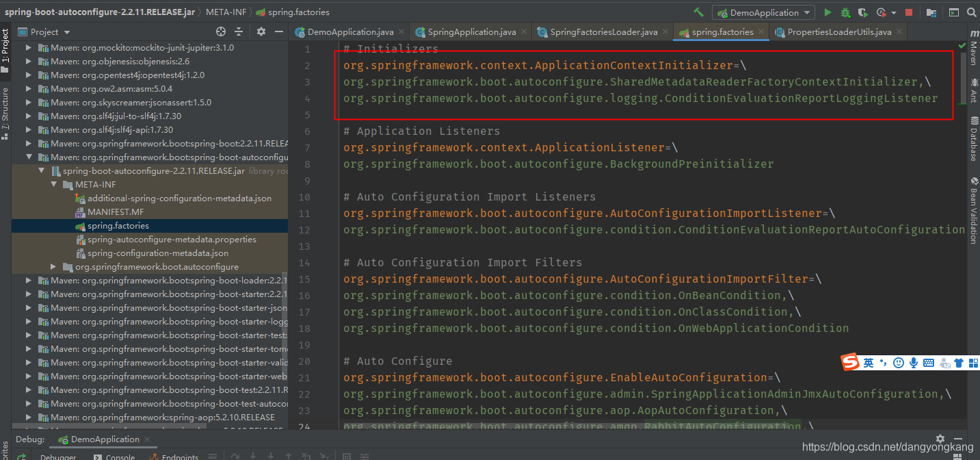Image resolution: width=980 pixels, height=460 pixels.
Task: Run DemoApplication with the green play icon
Action: pyautogui.click(x=827, y=12)
